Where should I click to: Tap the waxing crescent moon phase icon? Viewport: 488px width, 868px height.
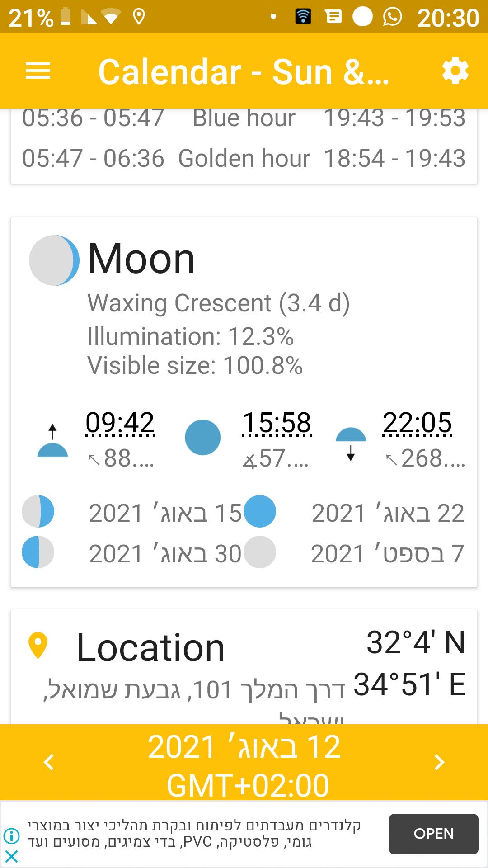click(x=54, y=260)
